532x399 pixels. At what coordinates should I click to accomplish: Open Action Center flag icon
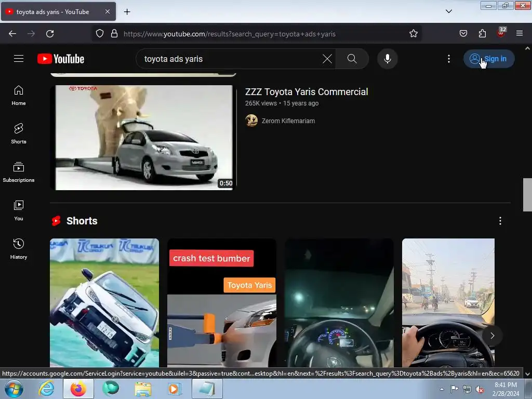[x=454, y=389]
